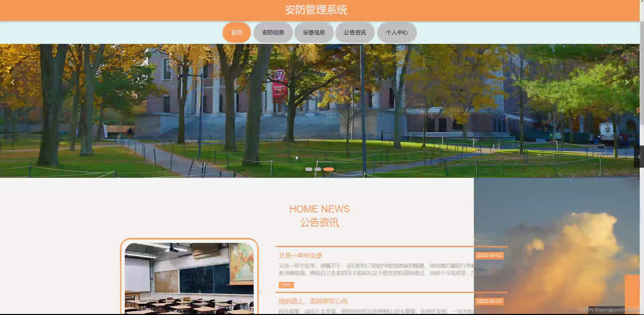The height and width of the screenshot is (315, 644).
Task: Open the 首页 home tab
Action: 236,33
